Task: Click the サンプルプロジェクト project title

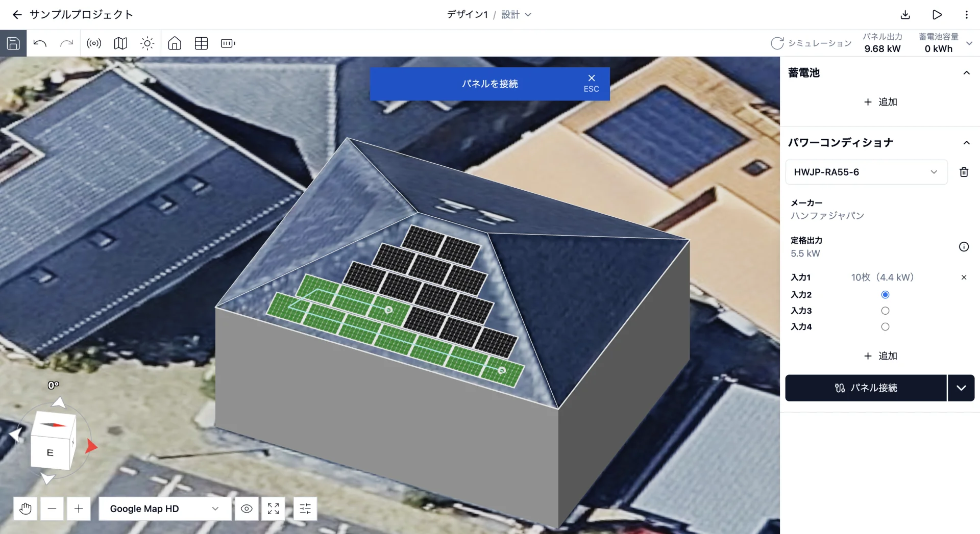Action: coord(81,15)
